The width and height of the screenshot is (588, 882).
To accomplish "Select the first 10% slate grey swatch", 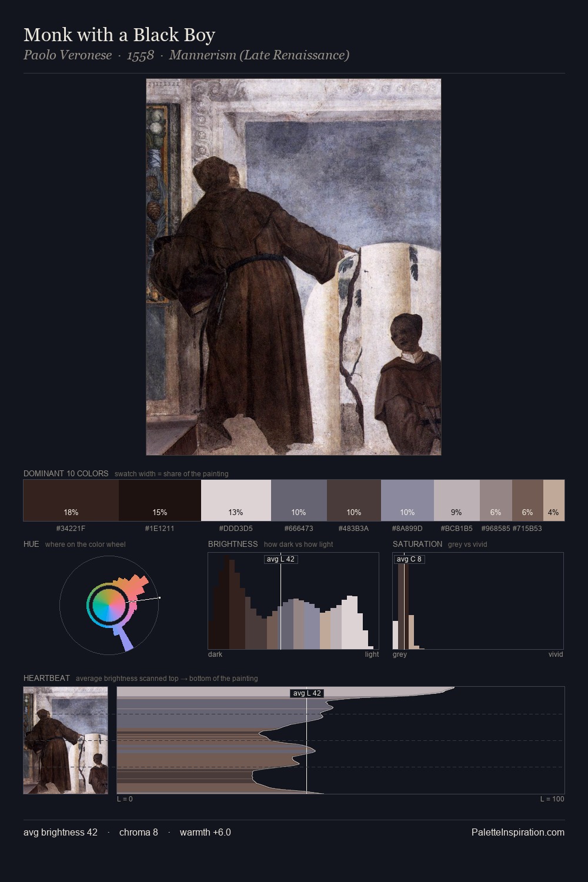I will coord(299,500).
